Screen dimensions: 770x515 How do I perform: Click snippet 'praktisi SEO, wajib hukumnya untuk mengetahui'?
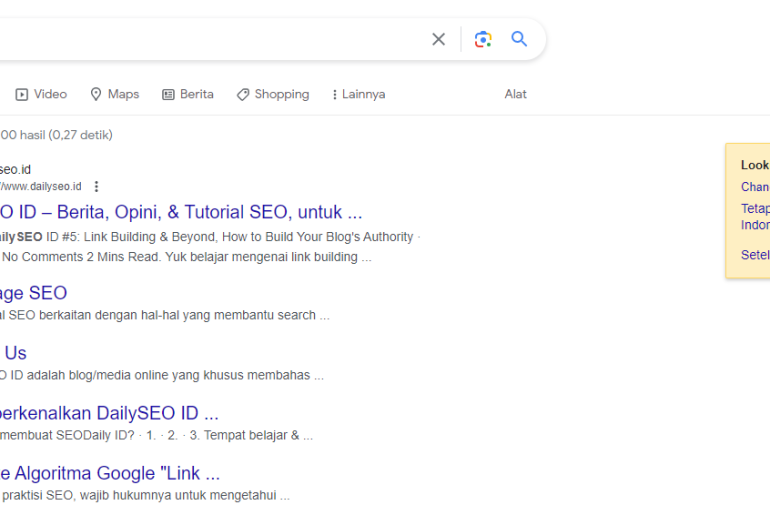pos(139,495)
